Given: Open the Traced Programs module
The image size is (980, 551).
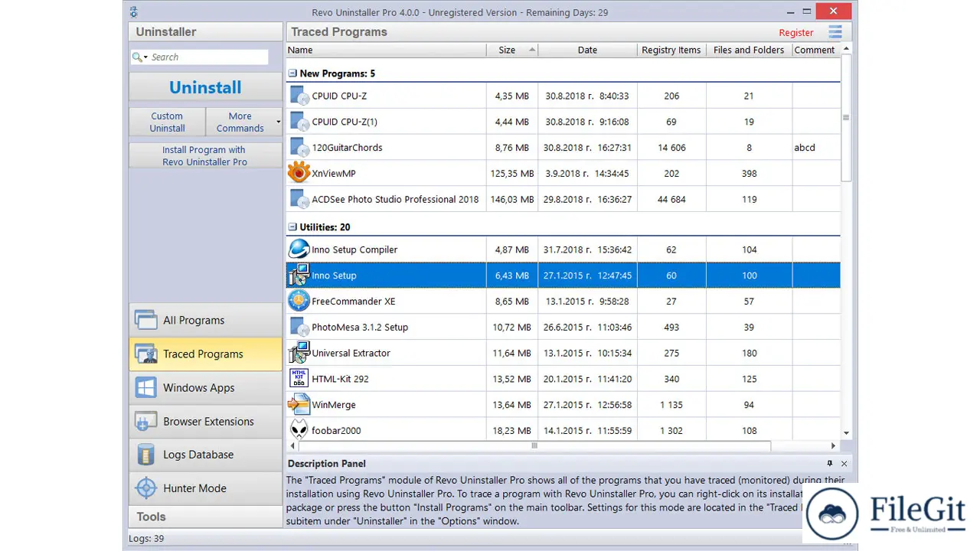Looking at the screenshot, I should tap(205, 354).
